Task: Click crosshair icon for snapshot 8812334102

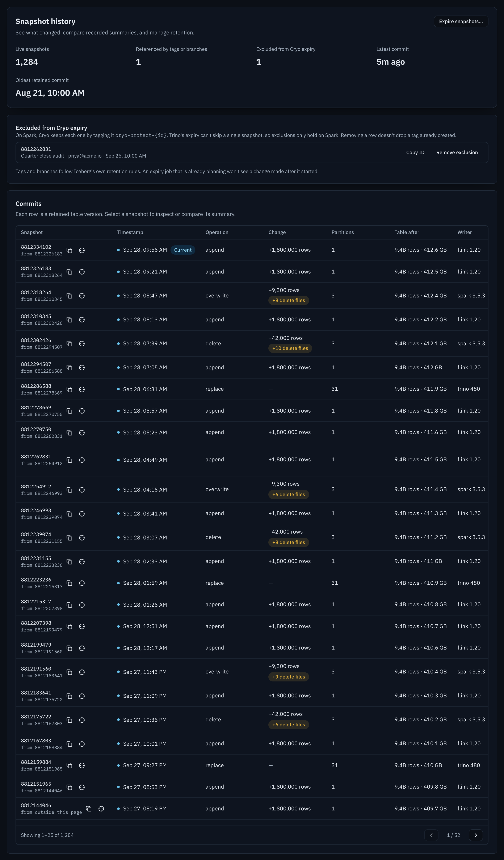Action: [82, 250]
